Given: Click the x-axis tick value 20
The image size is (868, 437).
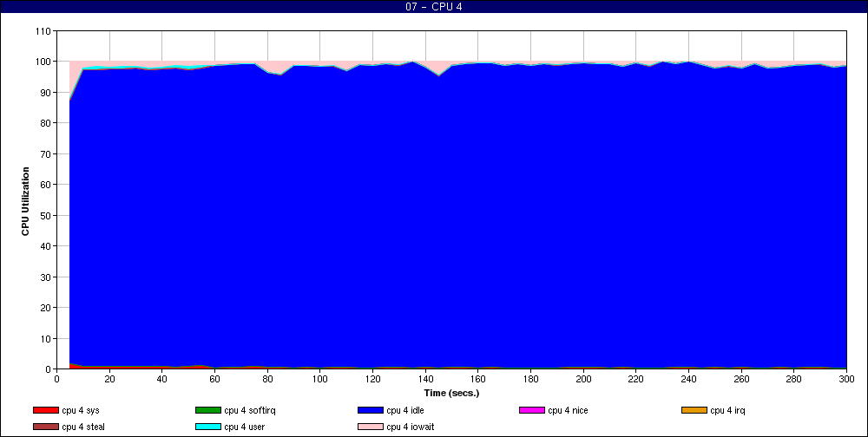Looking at the screenshot, I should [x=109, y=379].
